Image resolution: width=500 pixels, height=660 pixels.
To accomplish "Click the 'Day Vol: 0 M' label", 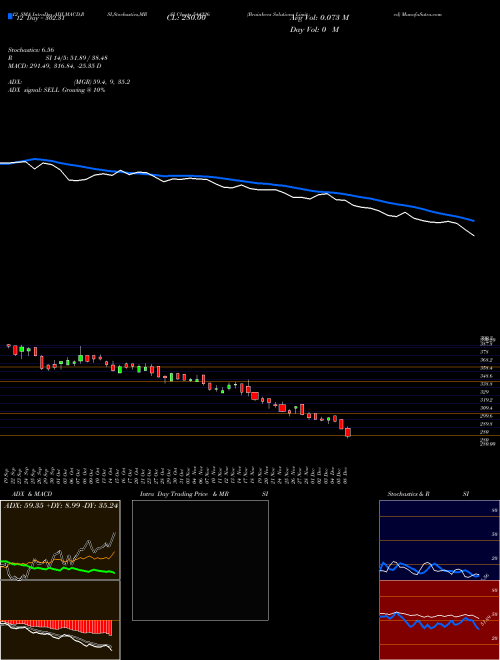I will tap(314, 30).
